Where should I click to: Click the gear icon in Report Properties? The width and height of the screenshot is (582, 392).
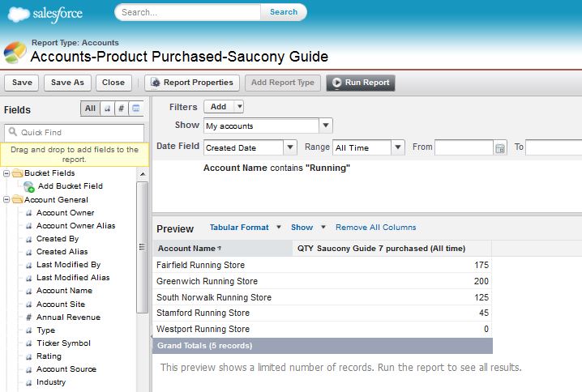click(x=155, y=83)
